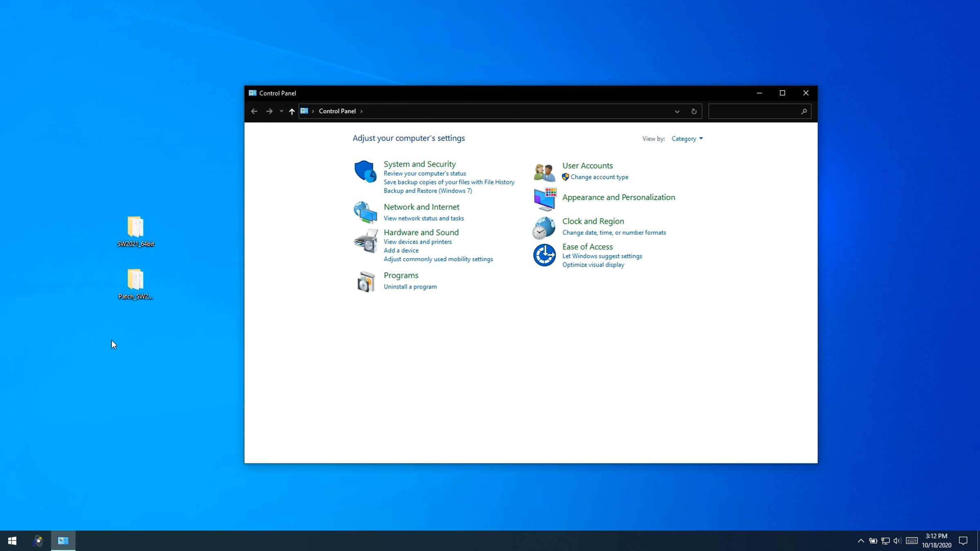Open System and Security shield icon
The width and height of the screenshot is (980, 551).
tap(365, 171)
